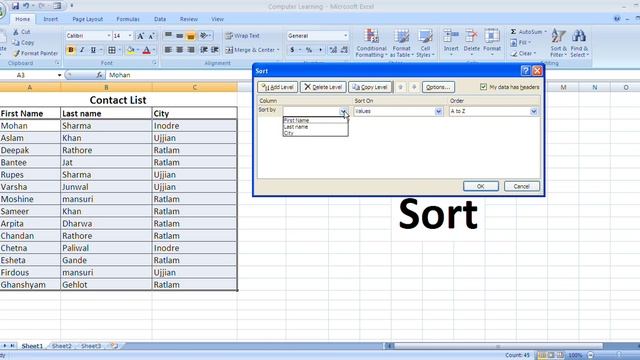Switch to Sheet2 worksheet tab
Image resolution: width=640 pixels, height=360 pixels.
62,346
